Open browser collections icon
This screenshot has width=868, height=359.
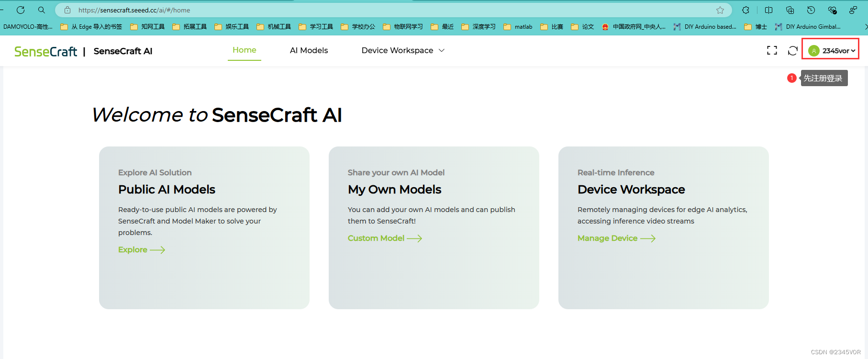coord(790,10)
